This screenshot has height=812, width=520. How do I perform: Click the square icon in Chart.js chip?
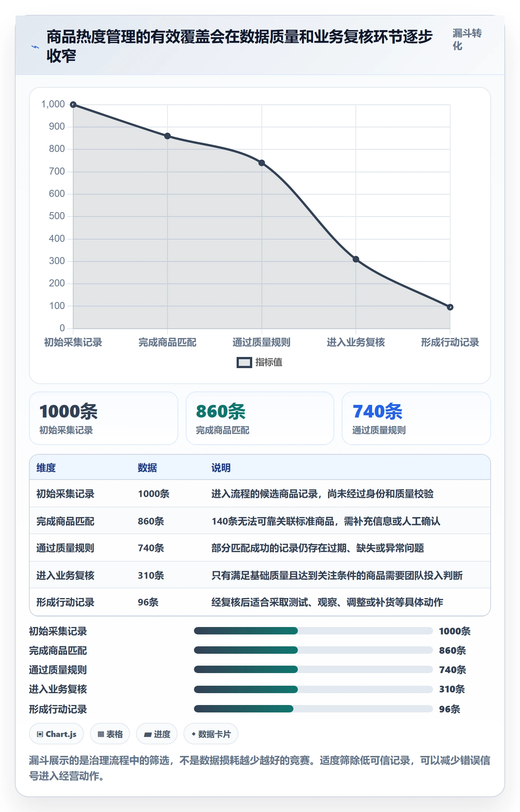click(40, 734)
